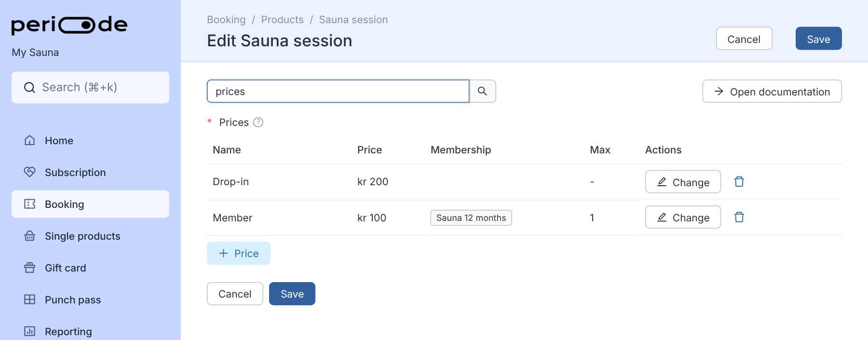The width and height of the screenshot is (868, 340).
Task: Navigate to Gift card
Action: pyautogui.click(x=90, y=268)
